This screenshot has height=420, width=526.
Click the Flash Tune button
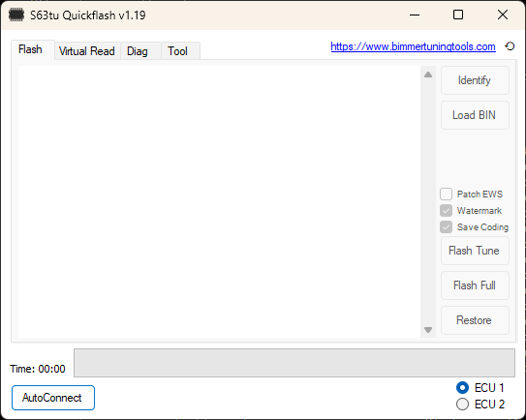point(475,251)
